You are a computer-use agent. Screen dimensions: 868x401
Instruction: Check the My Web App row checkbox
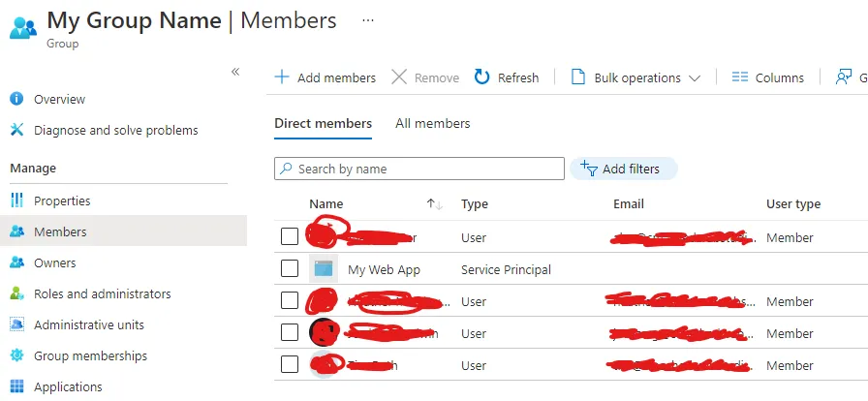[x=290, y=269]
